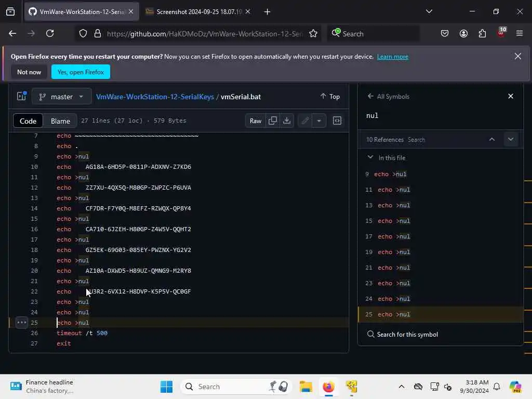Copy raw file contents icon
532x399 pixels.
[x=272, y=121]
